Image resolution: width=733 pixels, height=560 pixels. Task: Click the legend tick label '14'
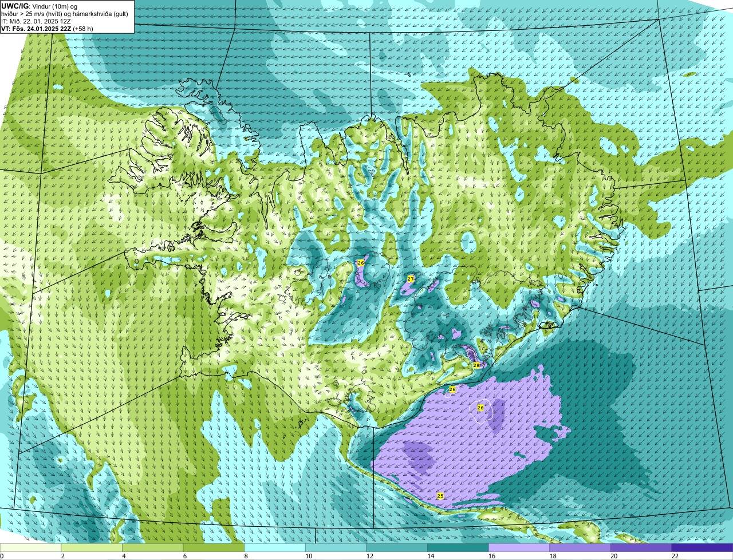click(431, 556)
